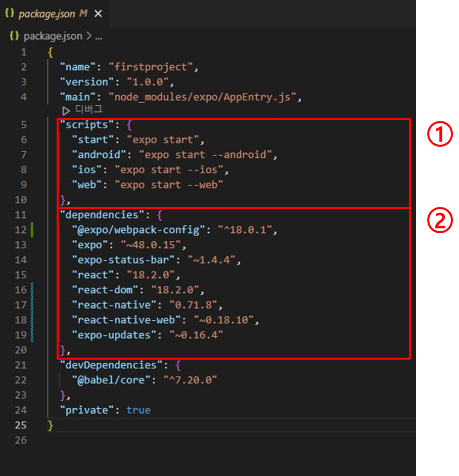Click the "web" script key
This screenshot has width=459, height=476.
click(87, 185)
